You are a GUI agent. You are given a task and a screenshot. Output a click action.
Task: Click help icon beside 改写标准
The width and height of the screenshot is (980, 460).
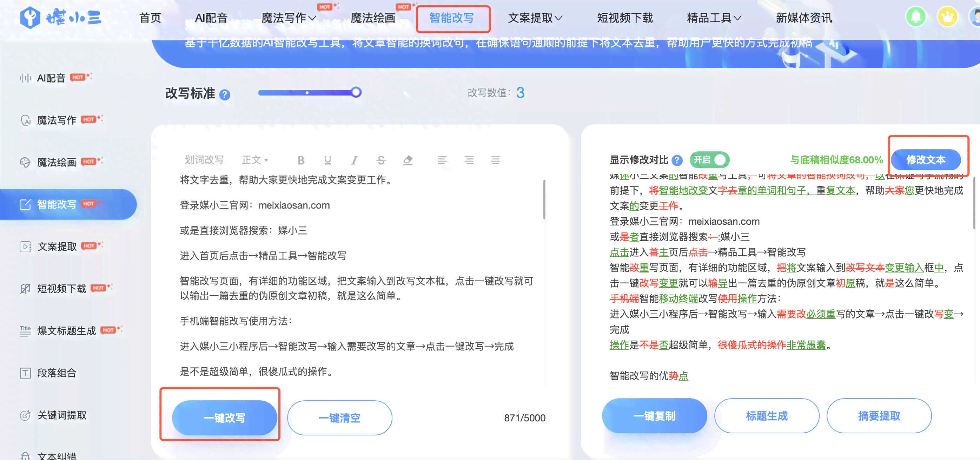(225, 94)
